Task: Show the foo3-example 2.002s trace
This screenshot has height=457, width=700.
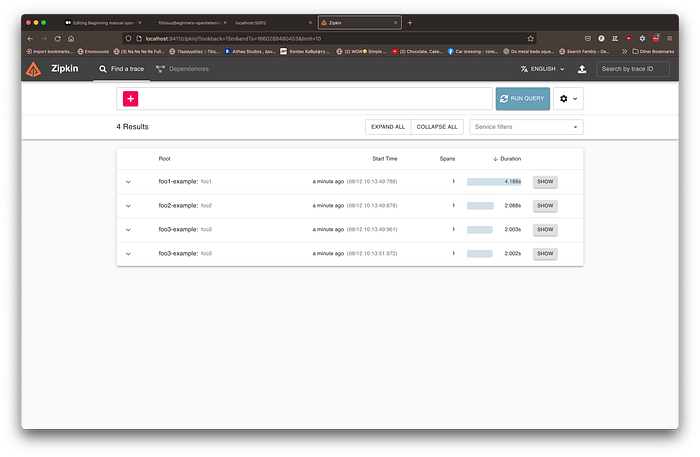Action: pos(545,253)
